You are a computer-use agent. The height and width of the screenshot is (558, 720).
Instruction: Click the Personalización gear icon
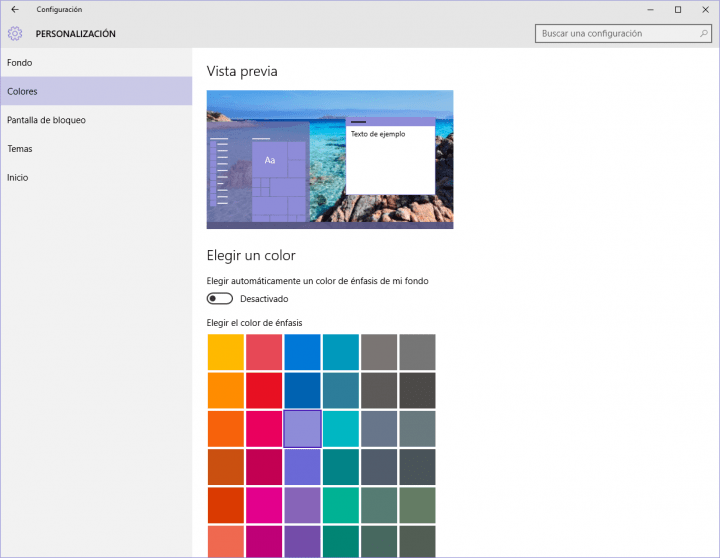(x=15, y=34)
